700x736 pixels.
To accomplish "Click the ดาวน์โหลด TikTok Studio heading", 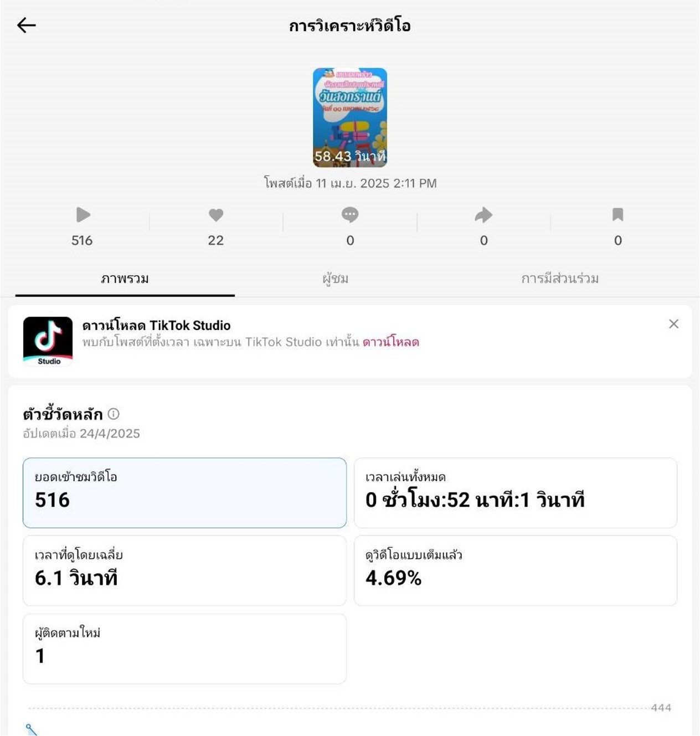I will [x=156, y=326].
